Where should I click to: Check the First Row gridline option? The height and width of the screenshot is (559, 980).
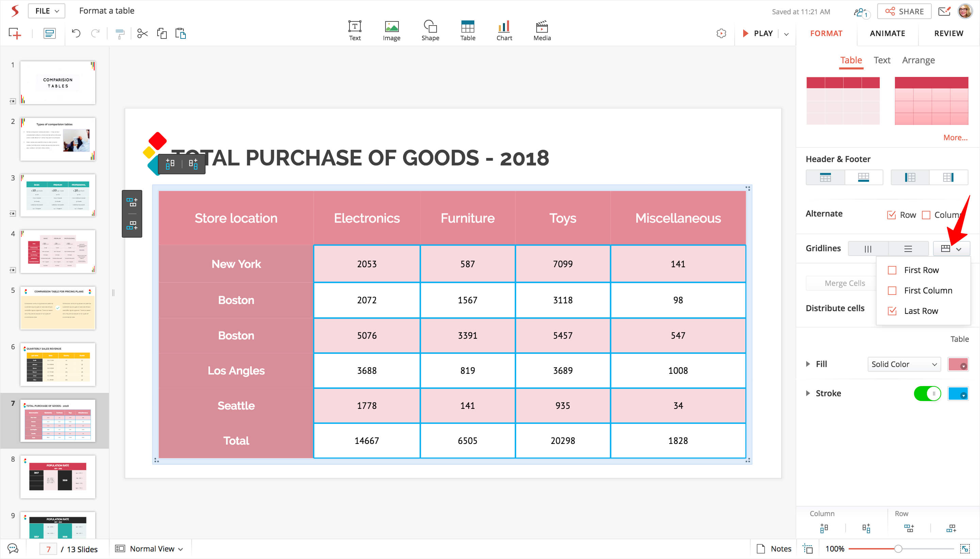tap(892, 270)
